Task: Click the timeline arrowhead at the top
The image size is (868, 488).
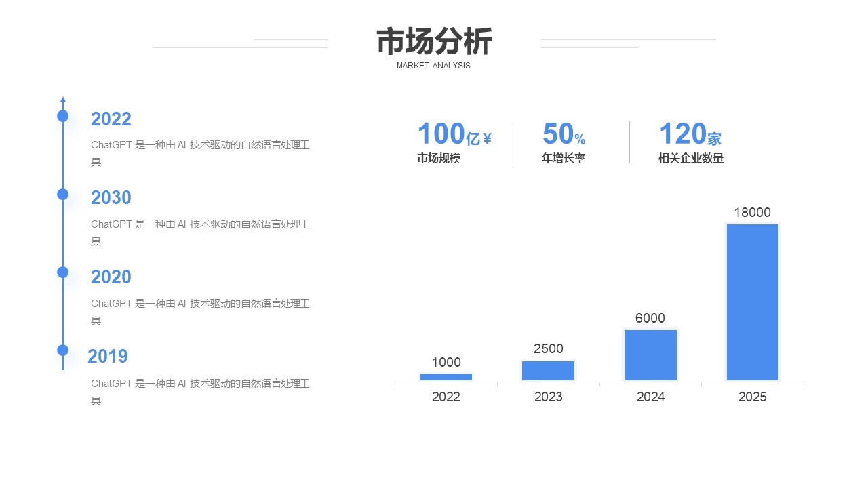Action: (63, 100)
